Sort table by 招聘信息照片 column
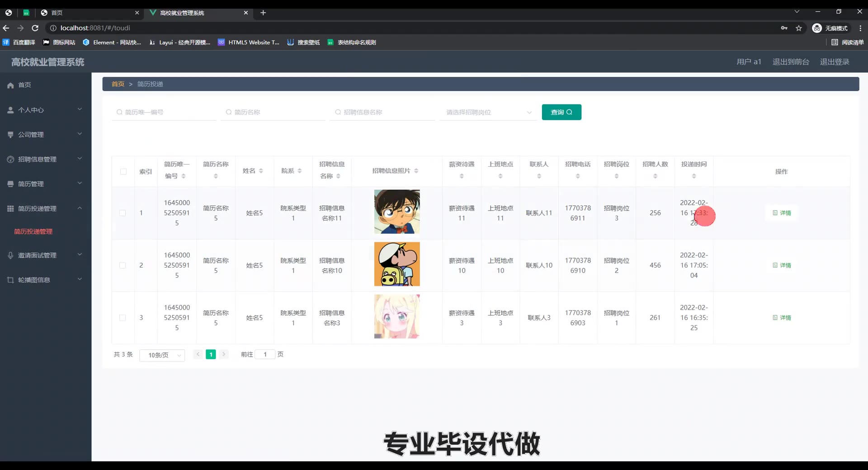Viewport: 868px width, 470px height. pos(416,171)
